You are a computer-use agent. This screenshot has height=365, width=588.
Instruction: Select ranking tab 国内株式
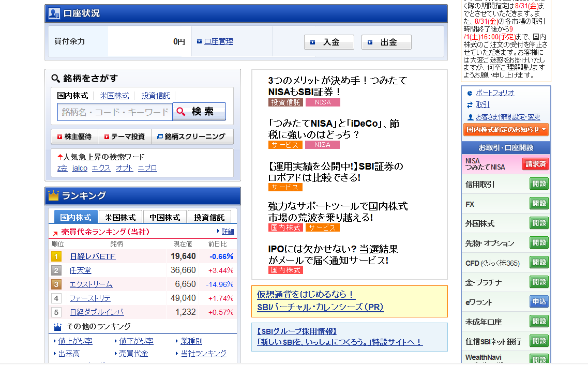click(76, 217)
